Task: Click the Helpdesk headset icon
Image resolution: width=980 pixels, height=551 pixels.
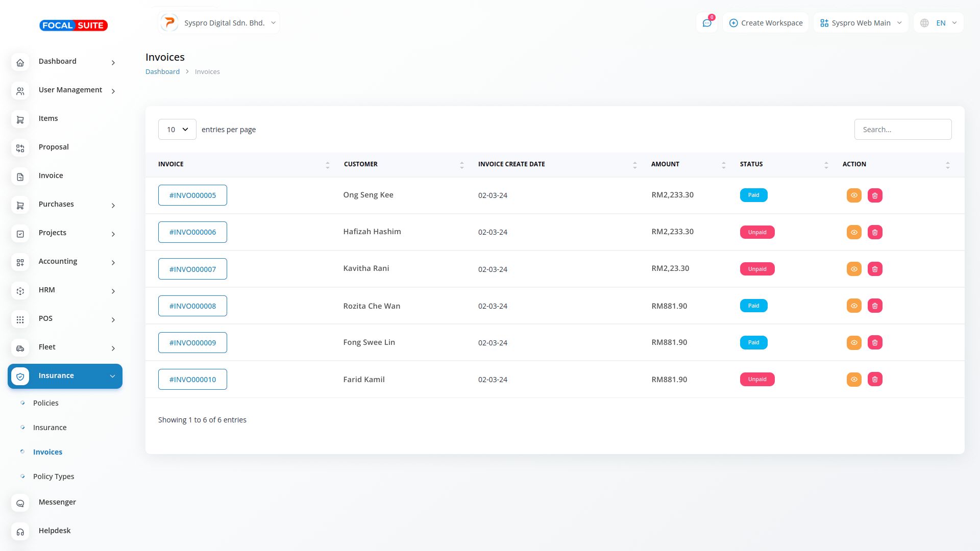Action: coord(20,532)
